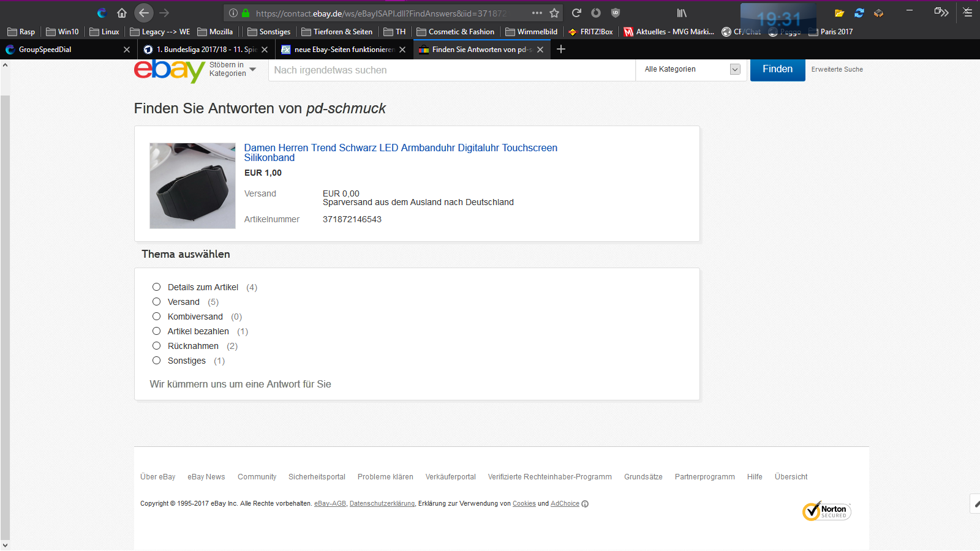Choose the 'Rücknahmen' radio option
Screen dimensions: 980x551
coord(157,346)
